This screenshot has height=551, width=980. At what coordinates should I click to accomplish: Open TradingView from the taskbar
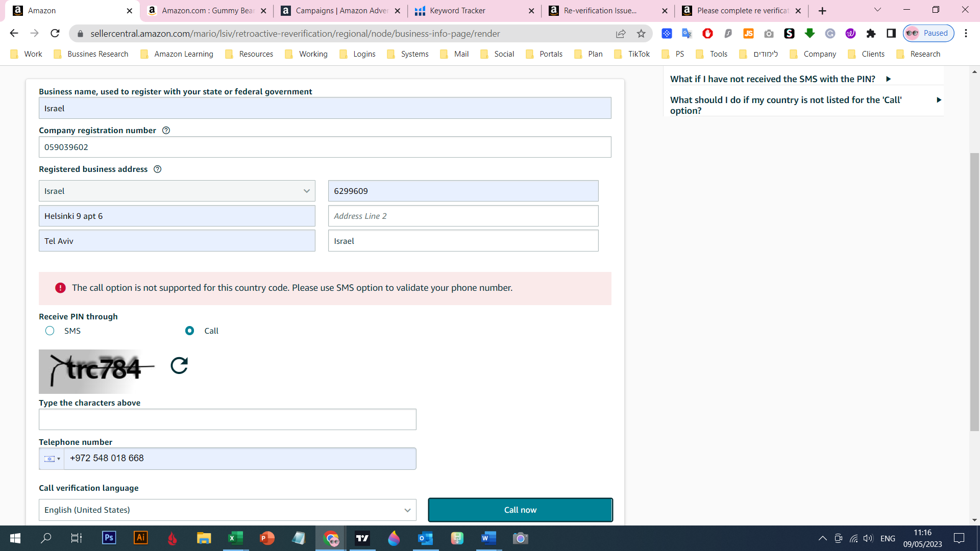point(362,538)
